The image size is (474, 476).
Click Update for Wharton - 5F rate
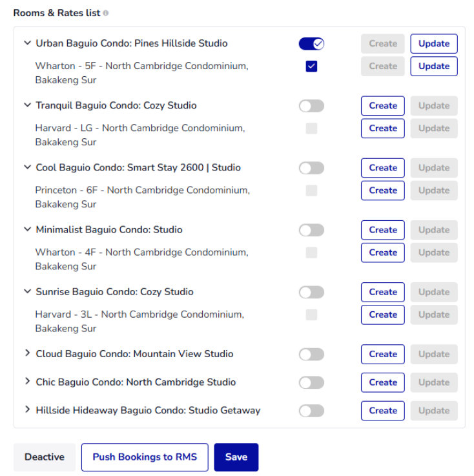(434, 66)
